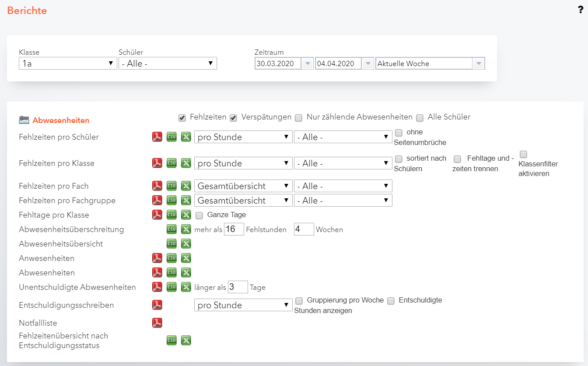Export Abwesenheitsübersicht as CSV
Image resolution: width=588 pixels, height=366 pixels.
(171, 244)
